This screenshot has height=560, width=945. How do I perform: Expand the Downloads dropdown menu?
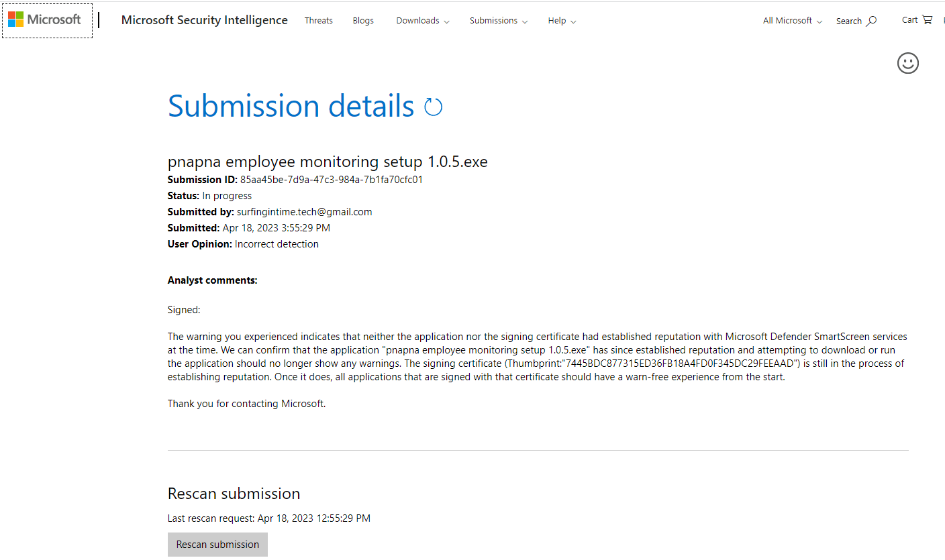(423, 21)
